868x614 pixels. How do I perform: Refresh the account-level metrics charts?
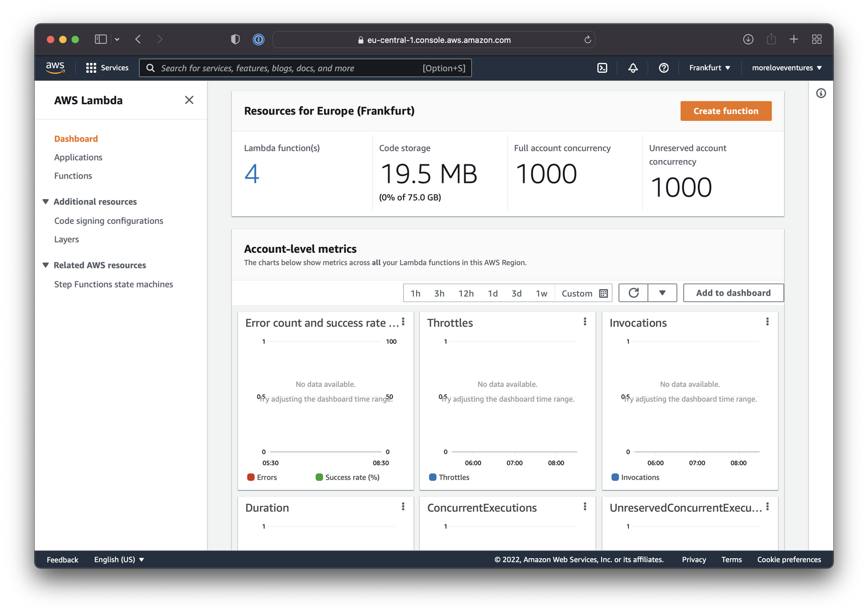point(633,293)
